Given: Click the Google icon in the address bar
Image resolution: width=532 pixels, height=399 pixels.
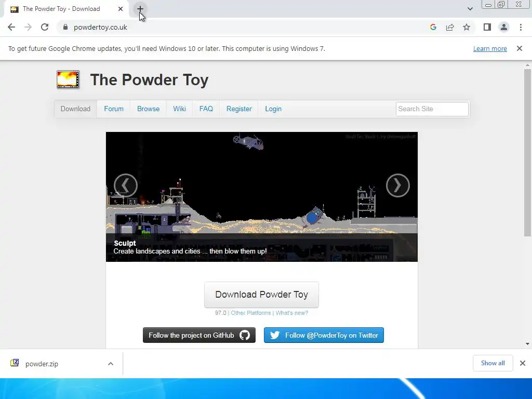Looking at the screenshot, I should pyautogui.click(x=433, y=27).
